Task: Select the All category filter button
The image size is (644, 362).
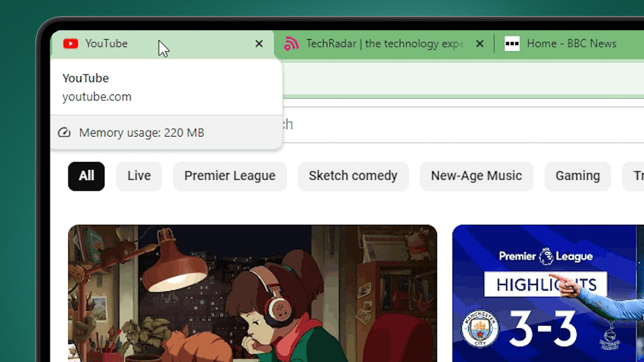Action: (87, 175)
